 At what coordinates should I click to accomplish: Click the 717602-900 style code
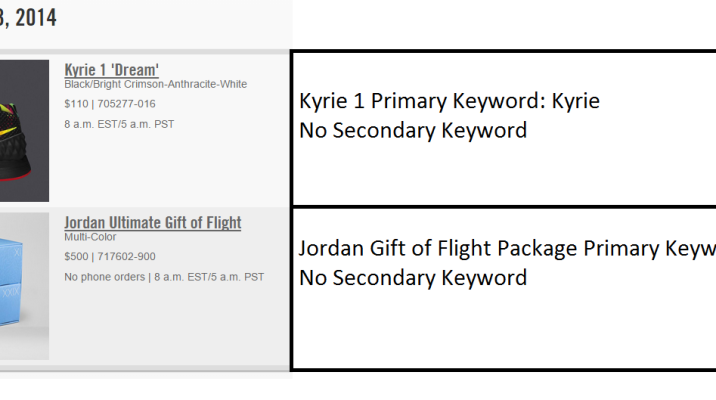coord(126,257)
